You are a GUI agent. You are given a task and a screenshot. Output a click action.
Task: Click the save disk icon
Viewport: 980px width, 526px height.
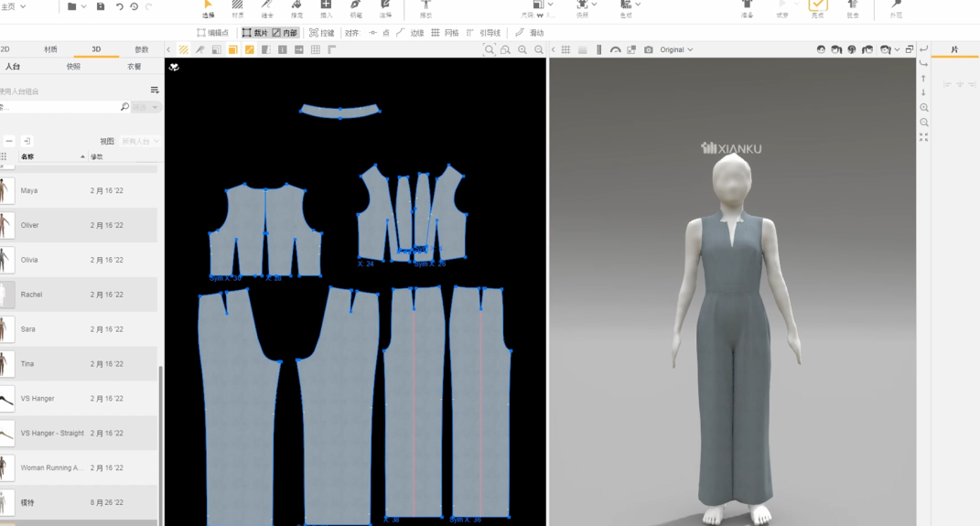101,6
